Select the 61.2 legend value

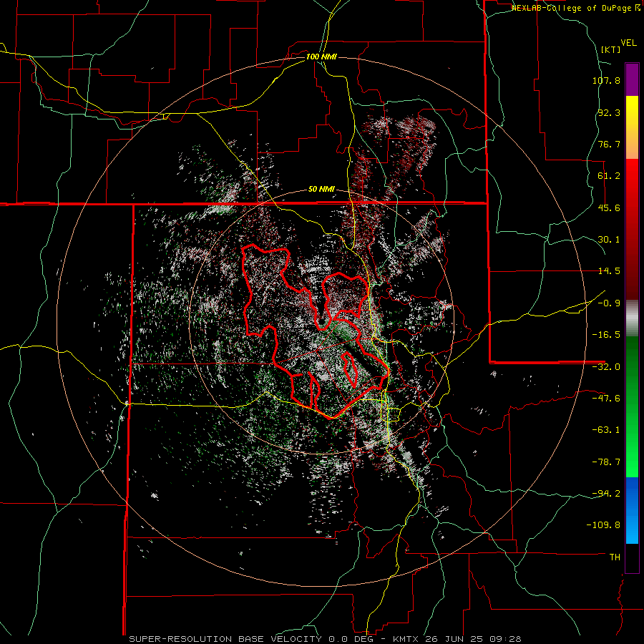pyautogui.click(x=609, y=176)
